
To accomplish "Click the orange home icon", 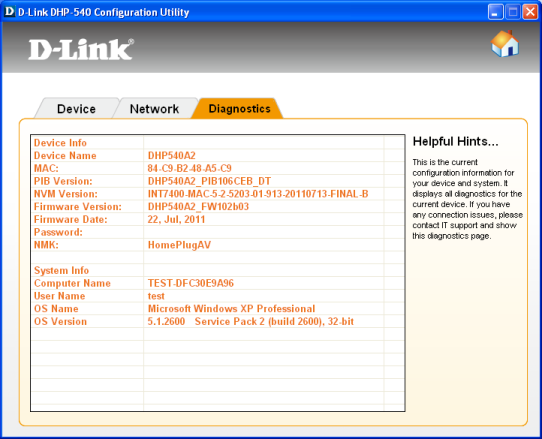I will click(x=505, y=44).
